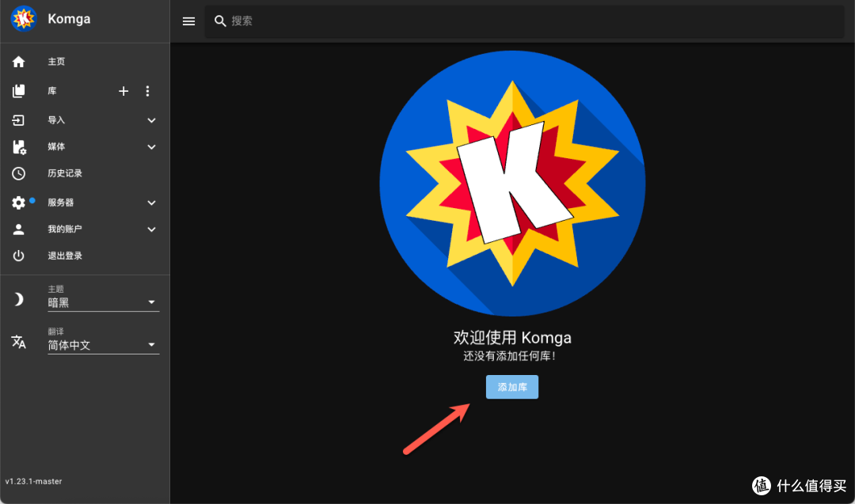Click the v1.23.1-master version text
Screen dimensions: 855x504
tap(34, 481)
